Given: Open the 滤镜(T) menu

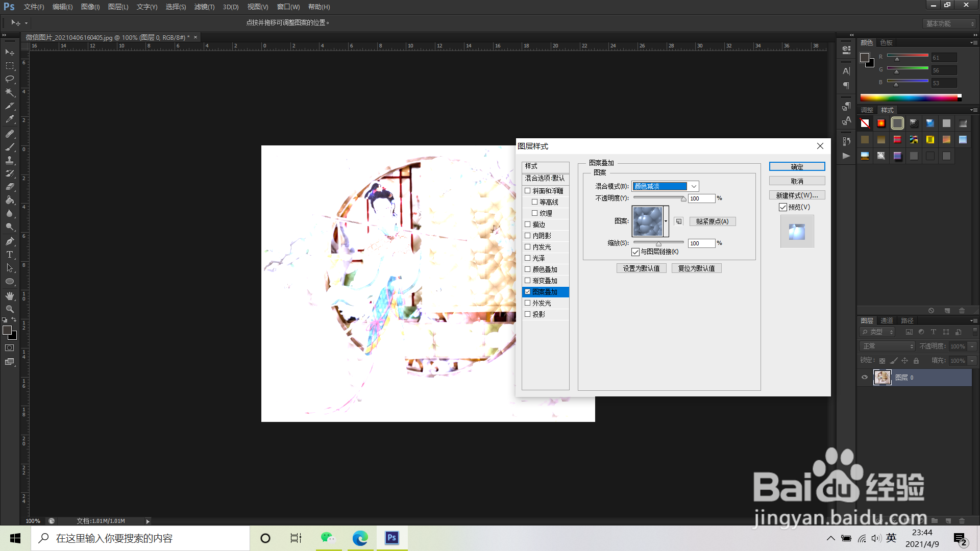Looking at the screenshot, I should tap(204, 7).
